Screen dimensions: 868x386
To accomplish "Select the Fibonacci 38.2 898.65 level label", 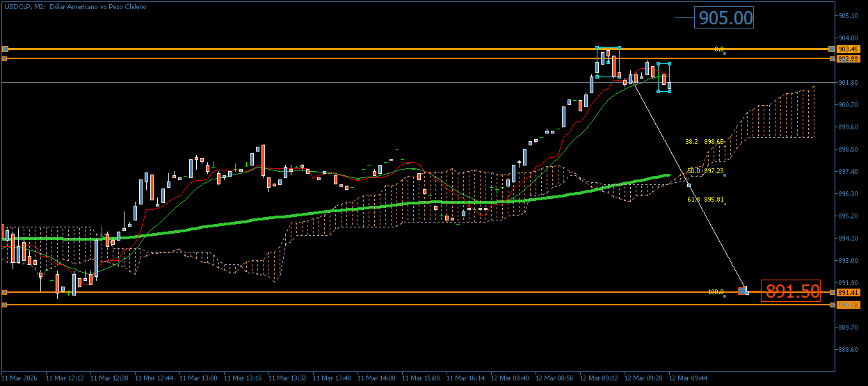I will (x=705, y=141).
